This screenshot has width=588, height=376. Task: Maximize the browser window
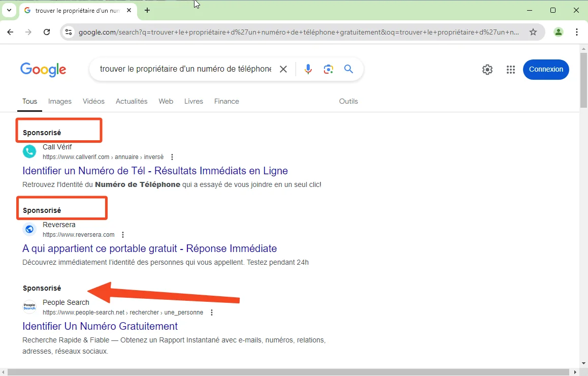(553, 11)
